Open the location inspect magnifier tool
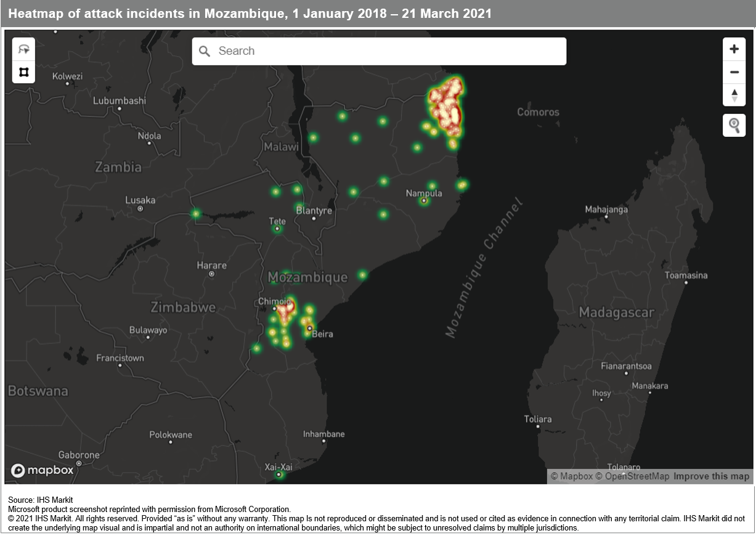Screen dimensions: 756x549 pos(734,125)
